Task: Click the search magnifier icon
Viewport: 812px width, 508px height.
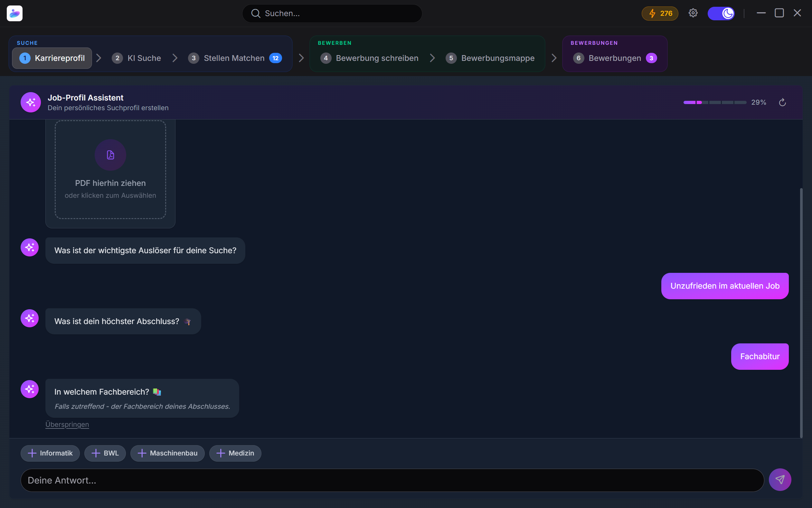Action: click(x=256, y=14)
